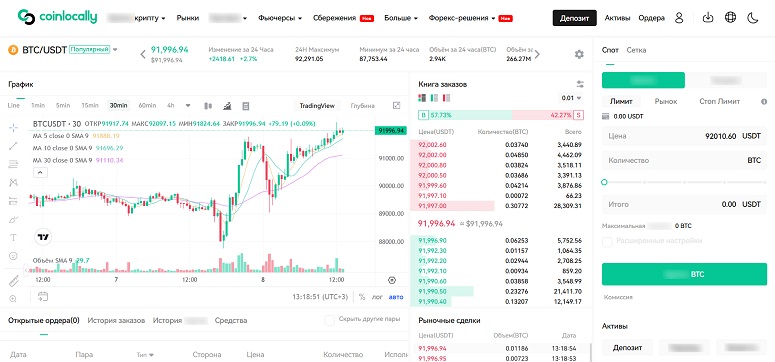
Task: Expand the chart to fullscreen
Action: coord(396,105)
